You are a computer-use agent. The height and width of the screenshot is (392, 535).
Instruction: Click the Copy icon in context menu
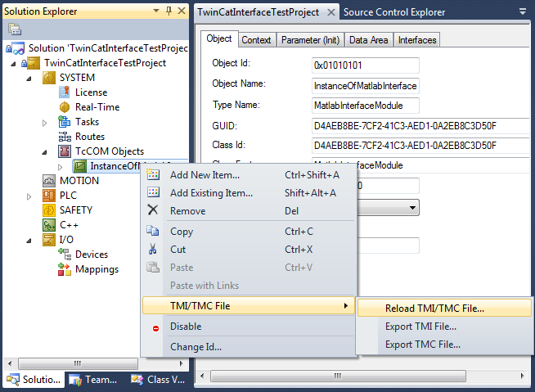tap(152, 231)
